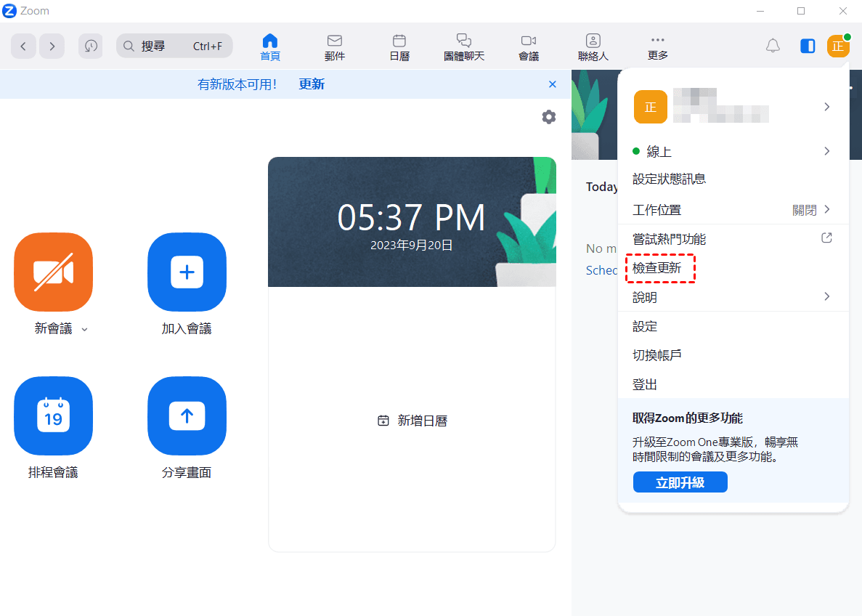The image size is (862, 616).
Task: Open the history clock icon
Action: pos(91,46)
